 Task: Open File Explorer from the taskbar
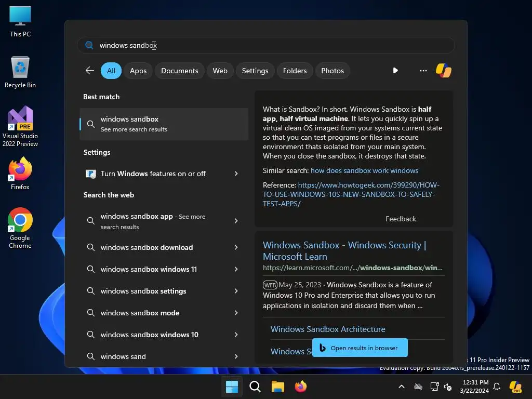point(277,387)
